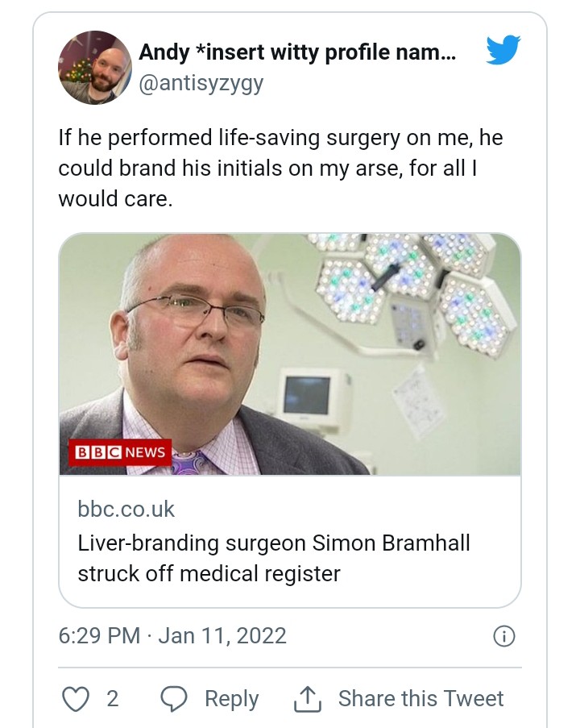
Task: Like the tweet with heart icon
Action: point(76,698)
